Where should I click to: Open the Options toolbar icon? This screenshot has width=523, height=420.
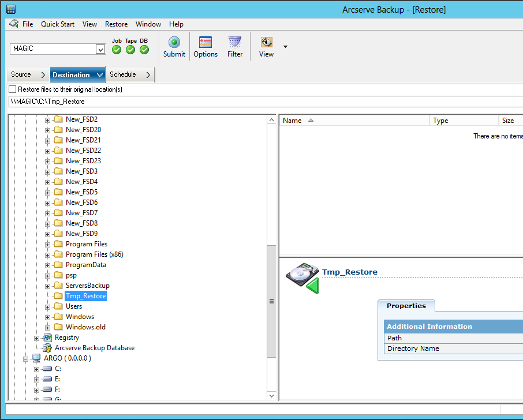pos(206,42)
